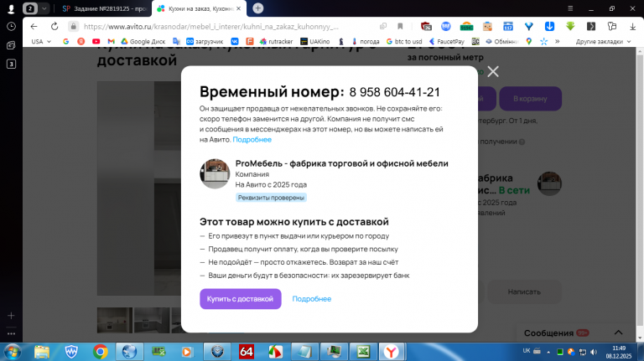Open the tab group counter 2

coord(30,8)
